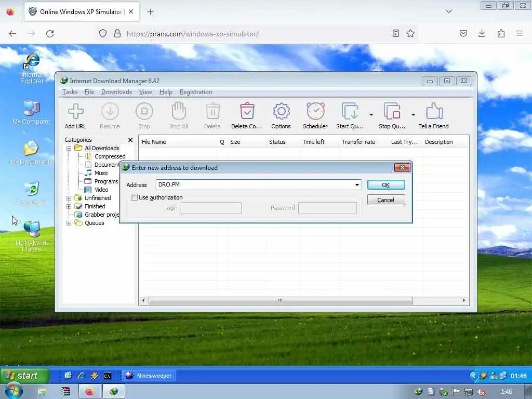Click the scrollbar left arrow in download list

pos(143,301)
